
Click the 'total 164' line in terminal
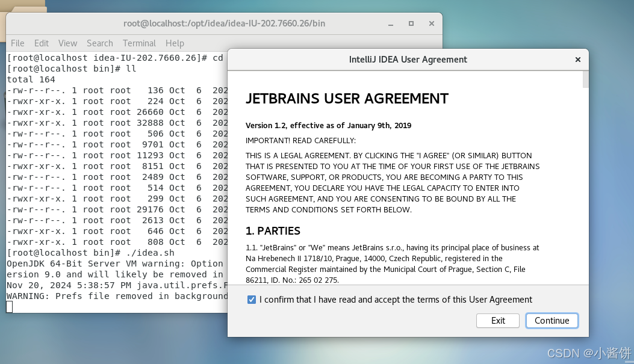[x=31, y=79]
